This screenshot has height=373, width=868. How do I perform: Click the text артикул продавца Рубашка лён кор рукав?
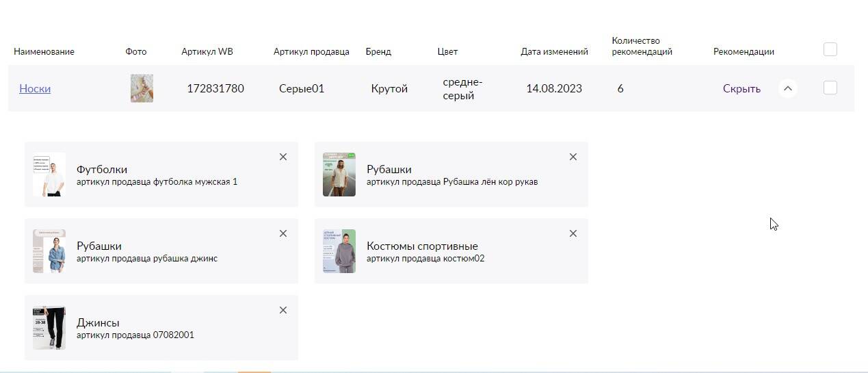(x=452, y=182)
